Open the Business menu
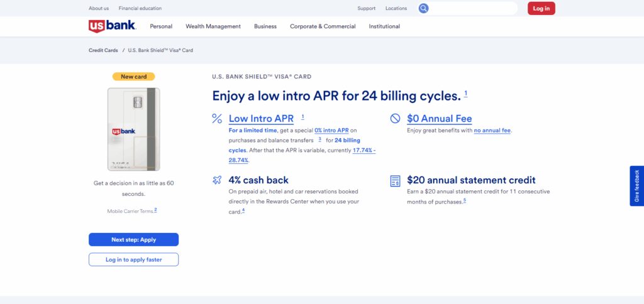This screenshot has height=304, width=644. (265, 26)
